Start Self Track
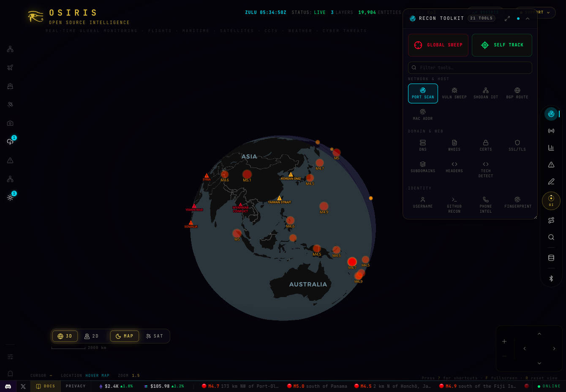Viewport: 566px width, 392px height. [x=502, y=45]
